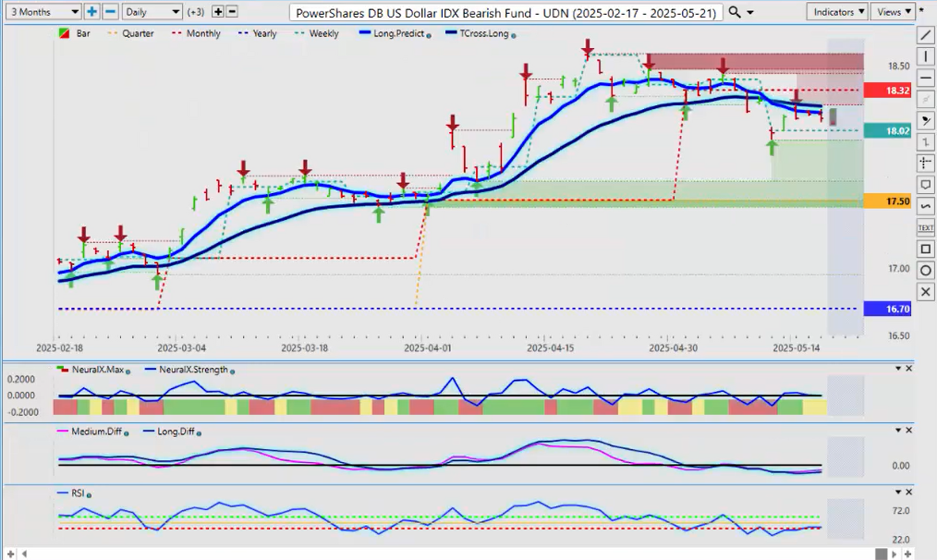Click the teal 18.02 price label

point(887,130)
